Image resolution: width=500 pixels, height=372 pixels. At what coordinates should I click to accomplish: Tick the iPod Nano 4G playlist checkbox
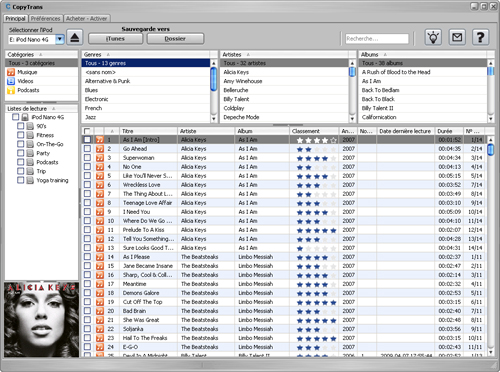pos(15,117)
